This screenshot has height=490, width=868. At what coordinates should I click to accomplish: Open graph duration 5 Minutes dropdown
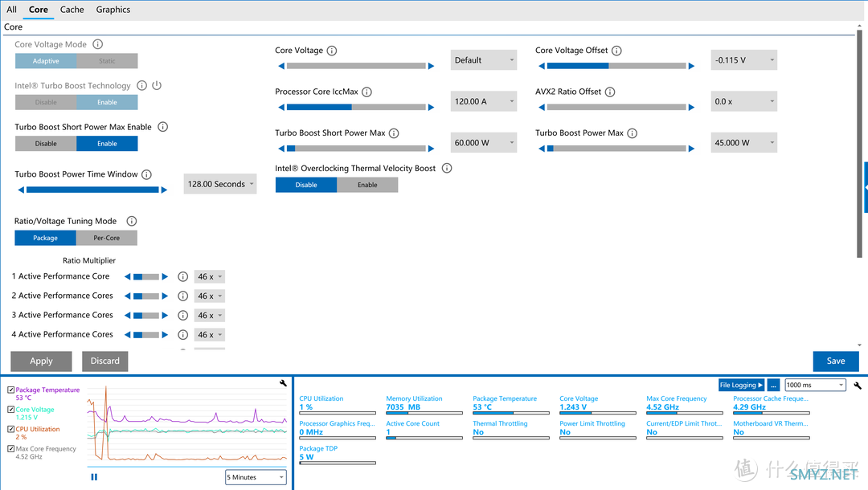(256, 476)
